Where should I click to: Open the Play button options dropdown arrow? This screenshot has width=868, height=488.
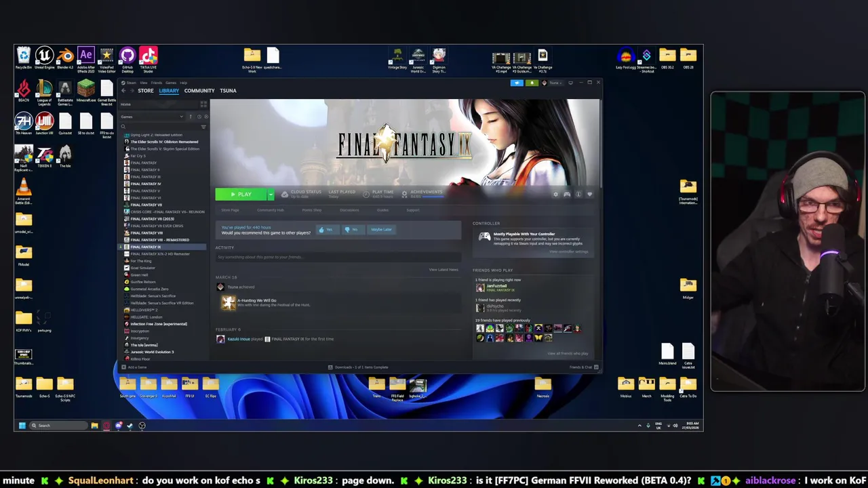coord(271,195)
